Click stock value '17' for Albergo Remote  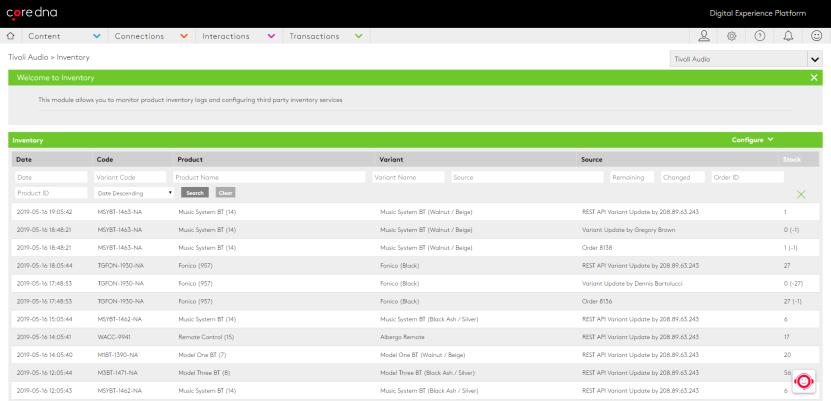pyautogui.click(x=786, y=337)
